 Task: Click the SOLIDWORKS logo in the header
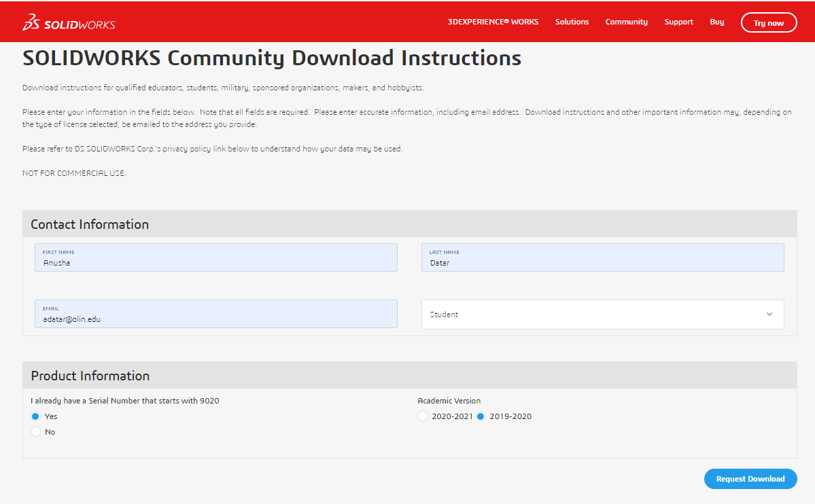pyautogui.click(x=69, y=23)
